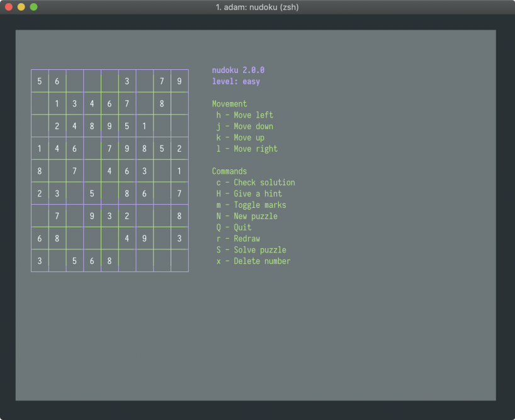Select the 3 cell in the grid's top row
Viewport: 515px width, 420px height.
tap(127, 81)
